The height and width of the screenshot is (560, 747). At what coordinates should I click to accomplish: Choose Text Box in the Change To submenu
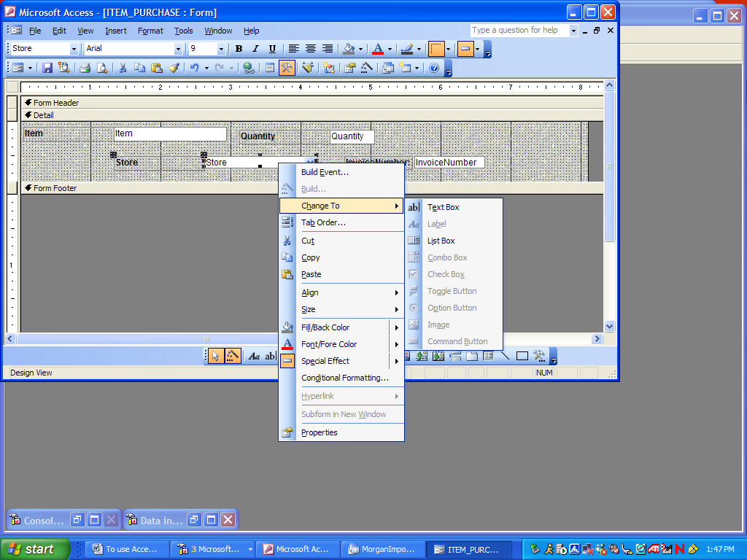point(444,207)
